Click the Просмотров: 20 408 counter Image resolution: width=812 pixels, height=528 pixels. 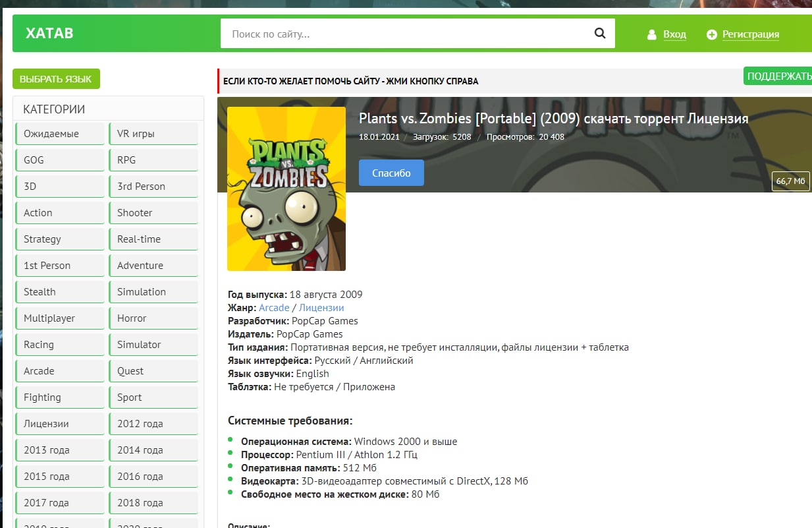coord(525,137)
